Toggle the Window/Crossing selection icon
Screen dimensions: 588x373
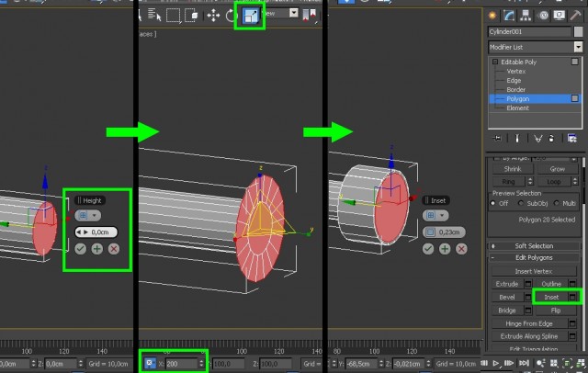pos(192,16)
